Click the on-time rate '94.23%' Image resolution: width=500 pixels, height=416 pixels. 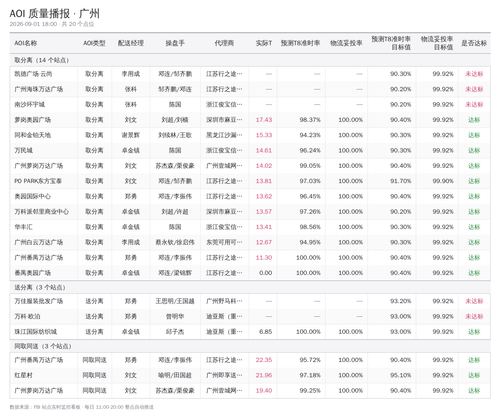pos(310,135)
